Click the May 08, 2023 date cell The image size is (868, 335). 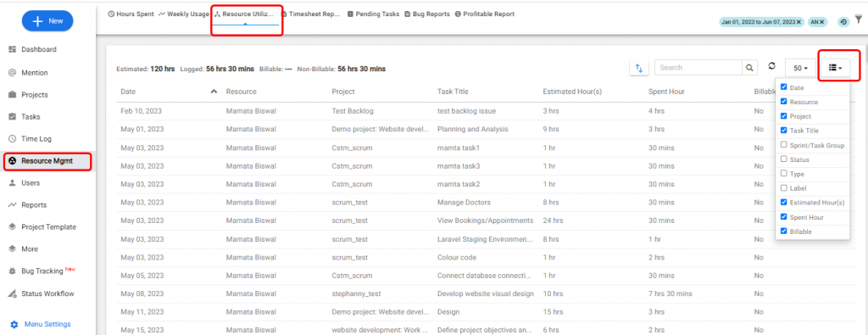(x=142, y=293)
